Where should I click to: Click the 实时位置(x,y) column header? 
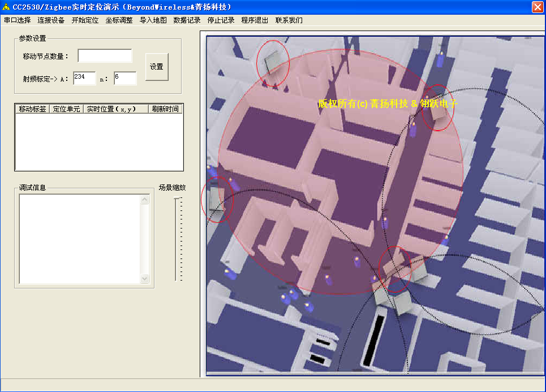tap(116, 109)
